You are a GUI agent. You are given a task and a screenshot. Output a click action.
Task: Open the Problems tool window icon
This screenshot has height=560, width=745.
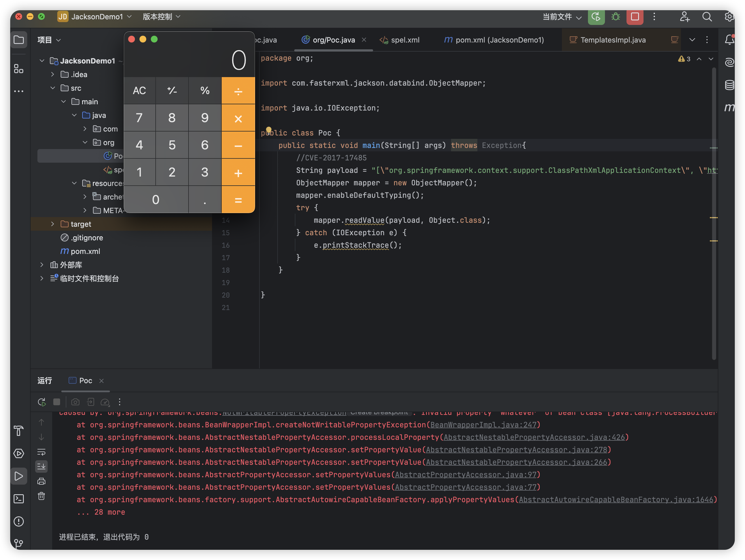18,521
